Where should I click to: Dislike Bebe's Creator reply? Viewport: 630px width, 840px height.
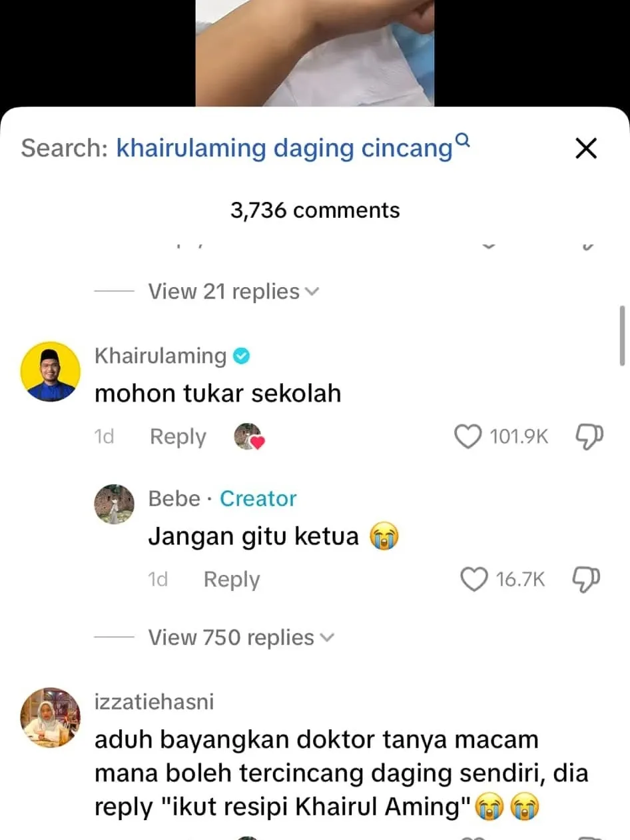pos(587,579)
